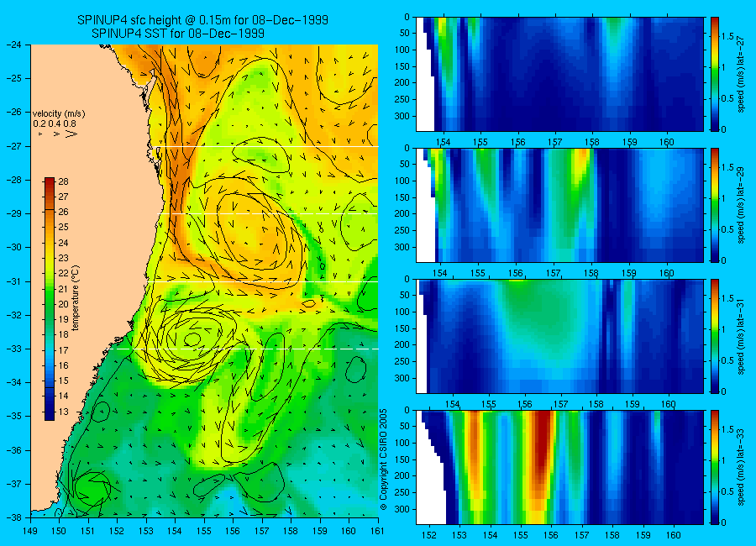Click the "© Copyright CSIRO 2005" vertical text
The width and height of the screenshot is (756, 546).
coord(384,459)
